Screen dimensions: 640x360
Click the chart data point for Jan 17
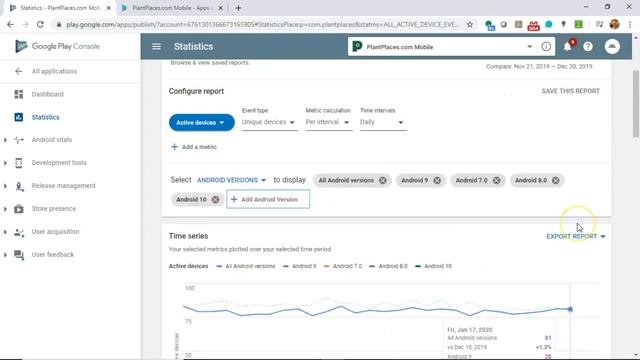pyautogui.click(x=570, y=309)
